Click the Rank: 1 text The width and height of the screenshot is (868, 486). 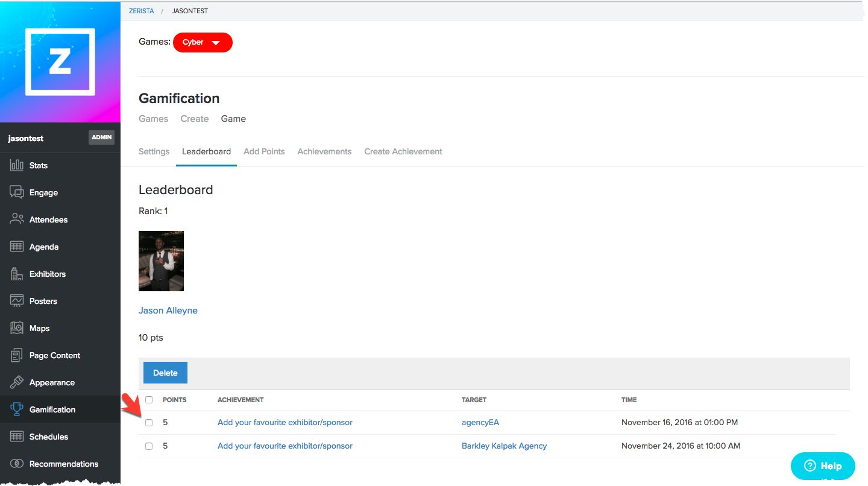coord(153,211)
